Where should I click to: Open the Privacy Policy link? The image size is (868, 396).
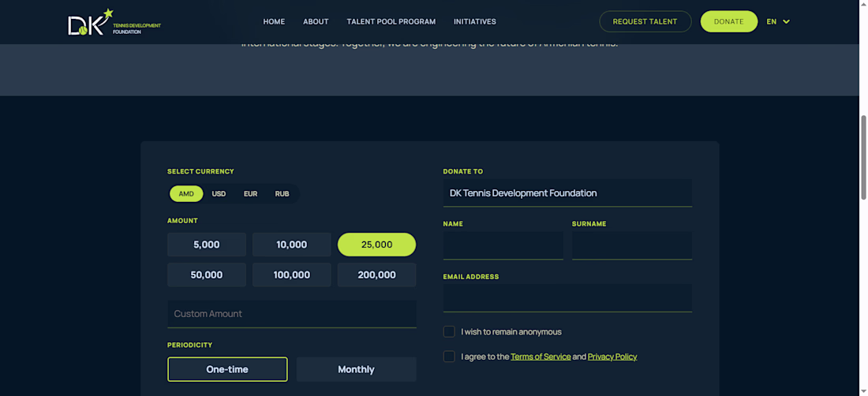pyautogui.click(x=612, y=357)
